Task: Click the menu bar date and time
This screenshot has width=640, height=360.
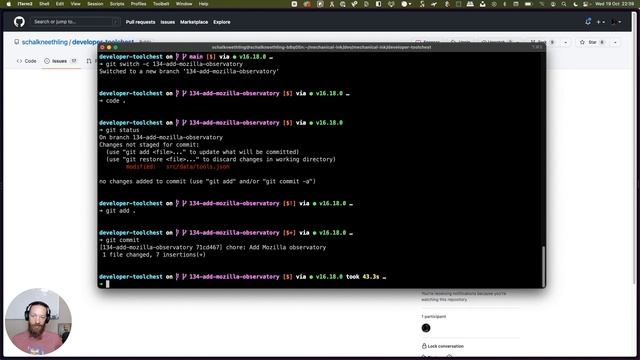Action: coord(614,4)
